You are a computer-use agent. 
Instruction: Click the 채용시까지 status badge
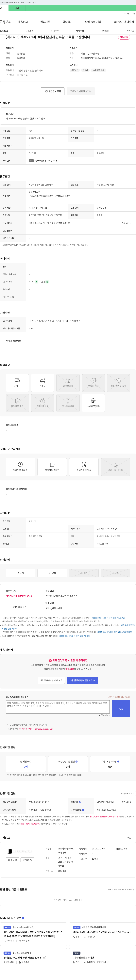[x=124, y=37]
